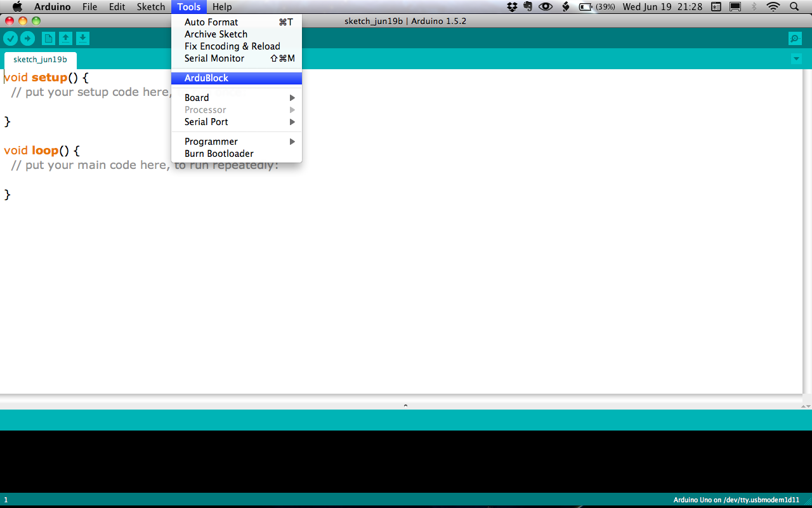Open the Help menu
The image size is (812, 508).
click(222, 7)
